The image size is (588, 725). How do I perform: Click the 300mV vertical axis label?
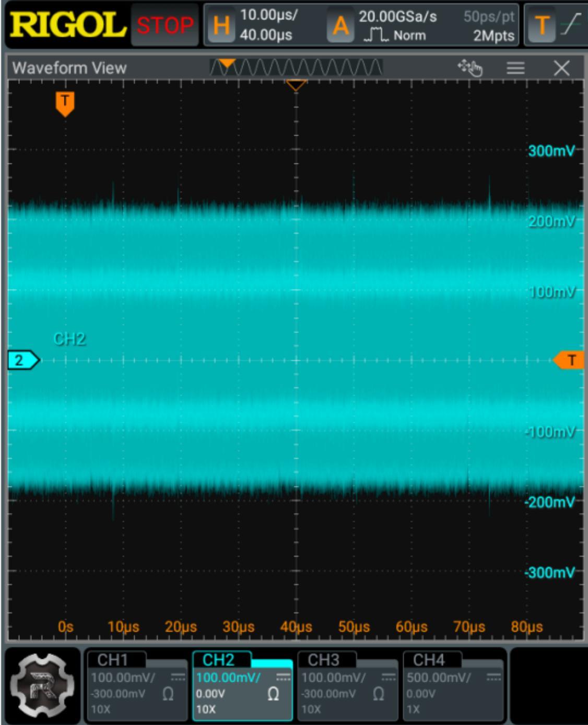[551, 151]
